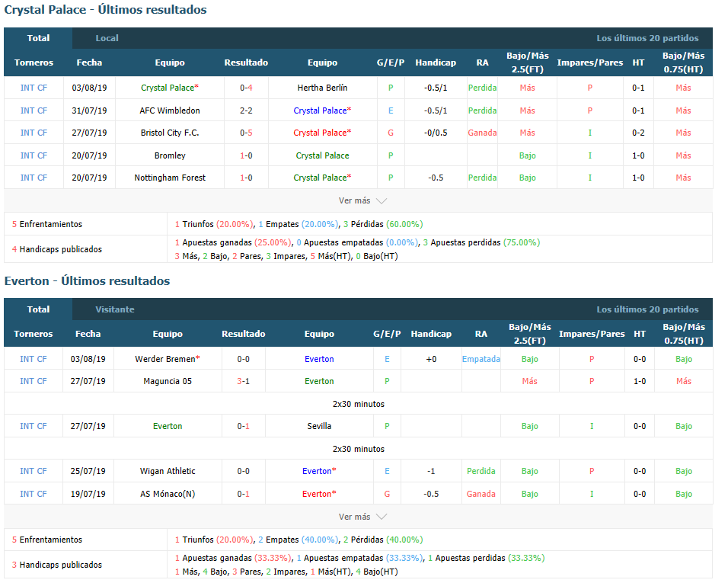Image resolution: width=728 pixels, height=583 pixels.
Task: Open the AS Mónaco(N) team link
Action: click(x=168, y=494)
